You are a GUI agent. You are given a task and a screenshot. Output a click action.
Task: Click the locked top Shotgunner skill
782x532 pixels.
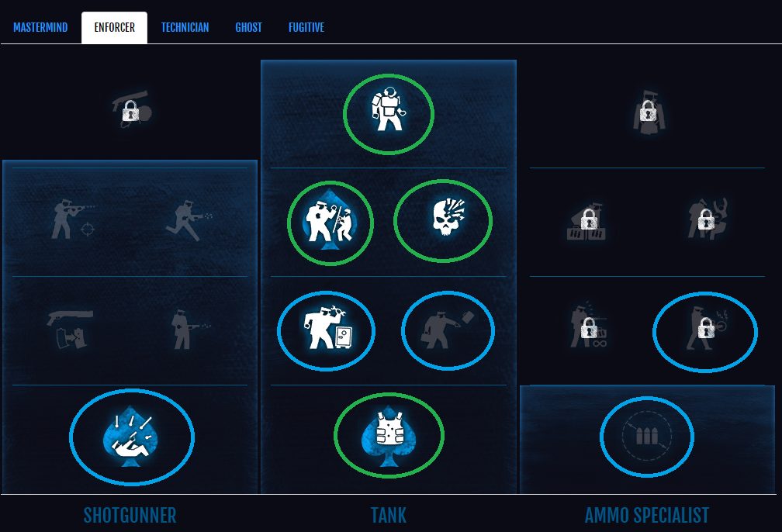(x=132, y=109)
